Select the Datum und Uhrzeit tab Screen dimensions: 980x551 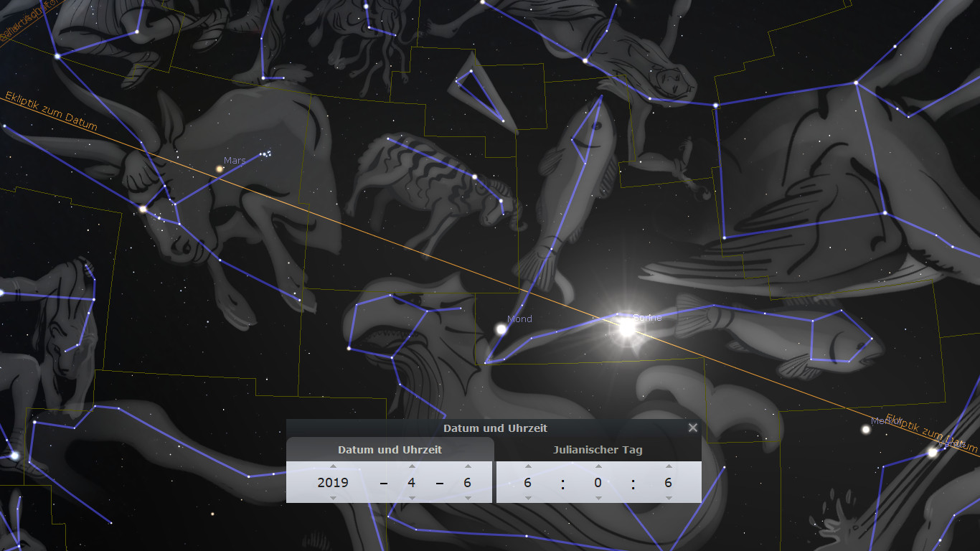pyautogui.click(x=390, y=450)
